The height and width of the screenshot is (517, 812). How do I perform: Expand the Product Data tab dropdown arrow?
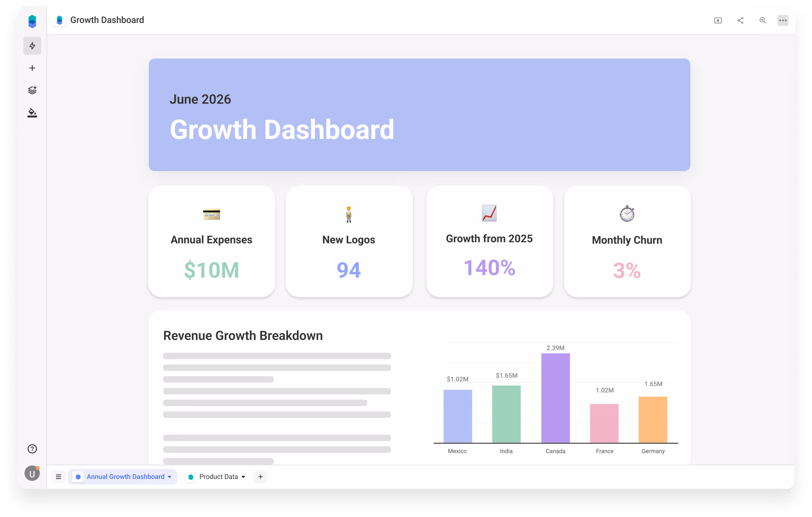[x=243, y=477]
